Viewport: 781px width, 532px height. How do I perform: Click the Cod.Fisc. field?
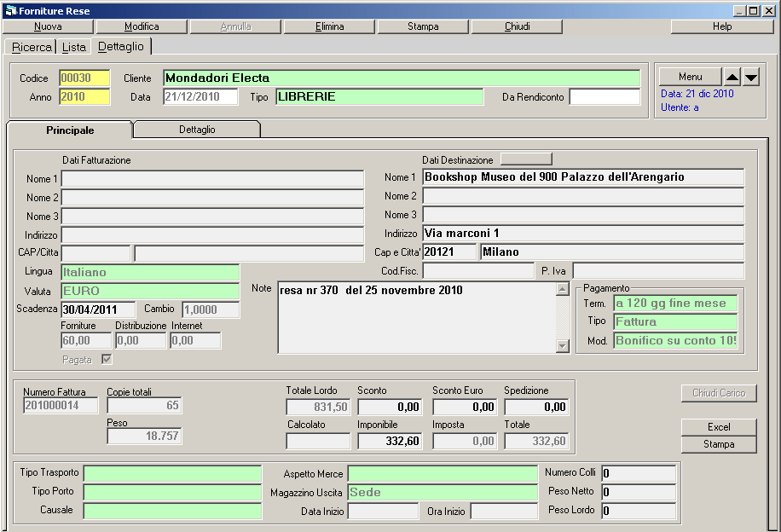click(x=478, y=271)
